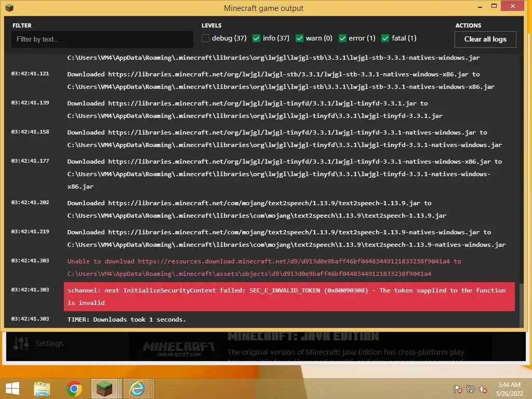Click the ACTIONS section label
The width and height of the screenshot is (532, 399).
tap(468, 25)
